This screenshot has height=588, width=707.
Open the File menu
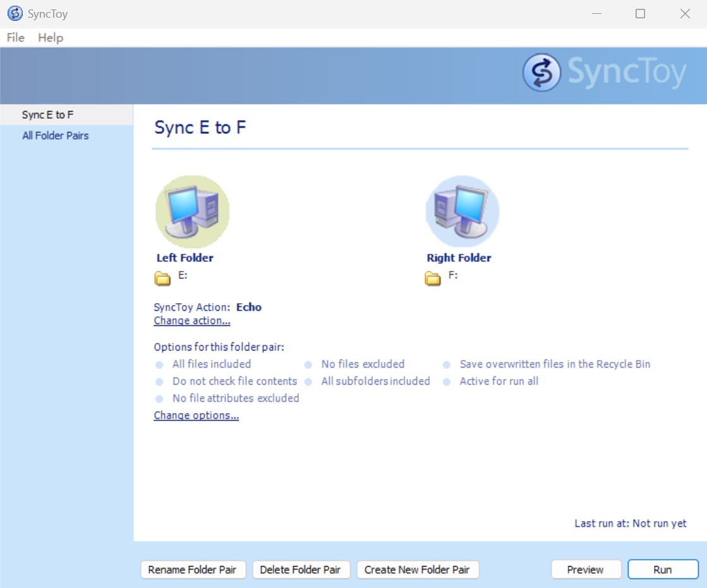(15, 38)
